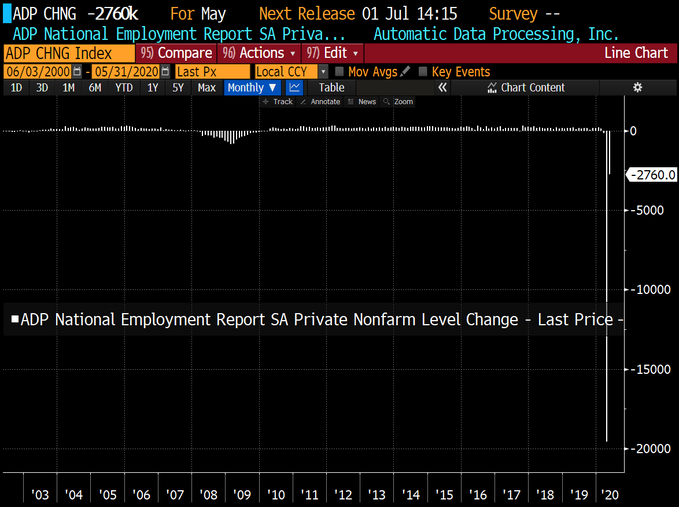The width and height of the screenshot is (679, 507).
Task: Collapse panel with double chevron icon
Action: coord(442,87)
